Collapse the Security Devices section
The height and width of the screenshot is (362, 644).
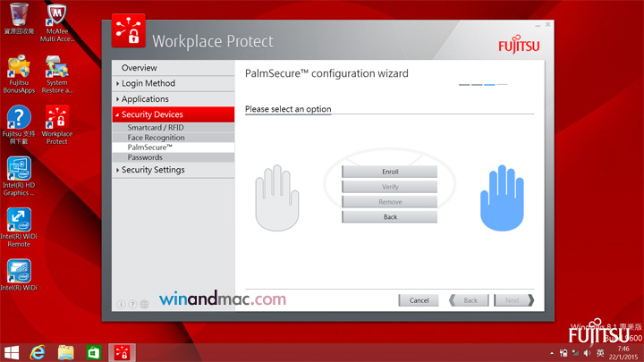pyautogui.click(x=174, y=114)
